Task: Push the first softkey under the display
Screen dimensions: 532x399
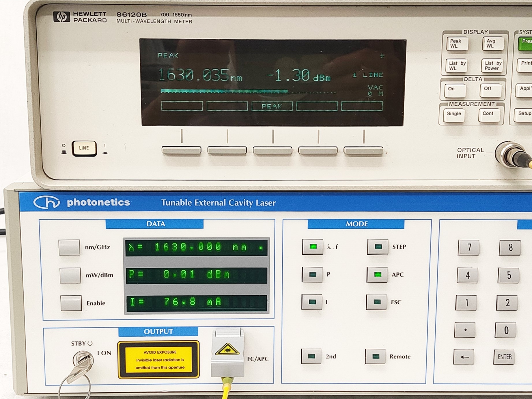Action: point(182,150)
